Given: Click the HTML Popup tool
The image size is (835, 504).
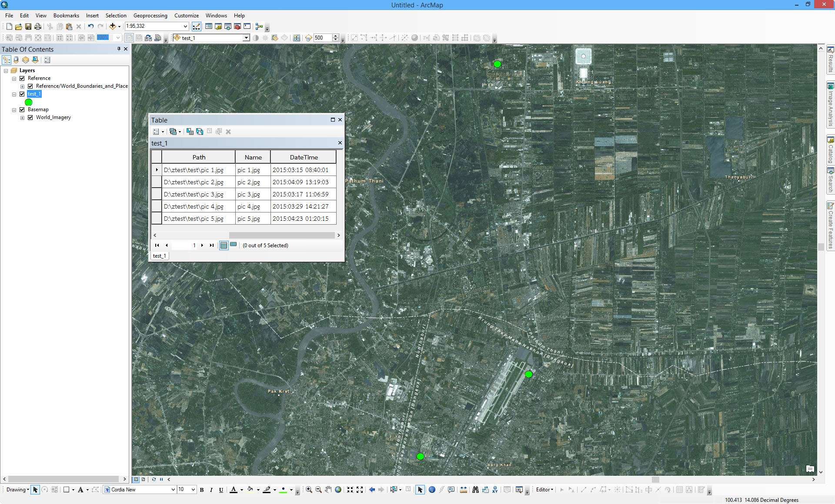Looking at the screenshot, I should coord(451,490).
